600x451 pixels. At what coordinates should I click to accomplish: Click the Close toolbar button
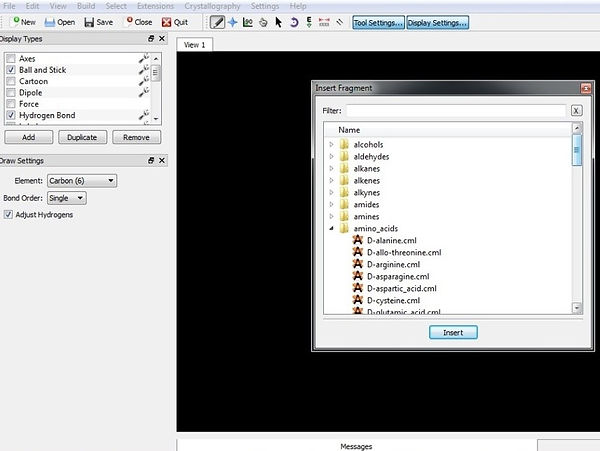(139, 22)
